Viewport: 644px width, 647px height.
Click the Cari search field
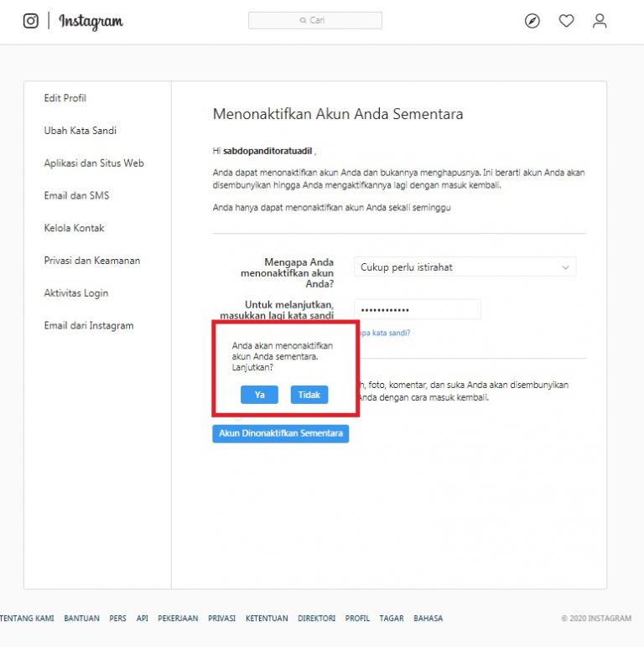315,20
